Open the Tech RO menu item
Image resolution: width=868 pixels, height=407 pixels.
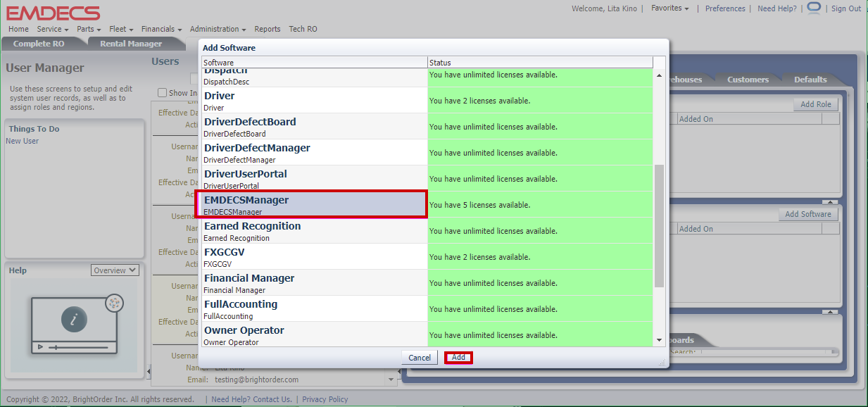coord(303,29)
